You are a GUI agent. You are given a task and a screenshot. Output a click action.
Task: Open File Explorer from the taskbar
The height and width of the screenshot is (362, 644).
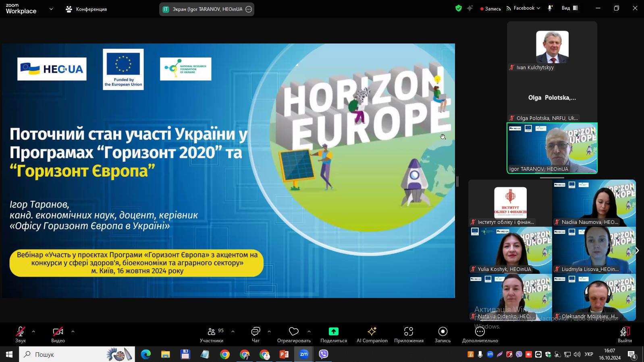pyautogui.click(x=166, y=354)
